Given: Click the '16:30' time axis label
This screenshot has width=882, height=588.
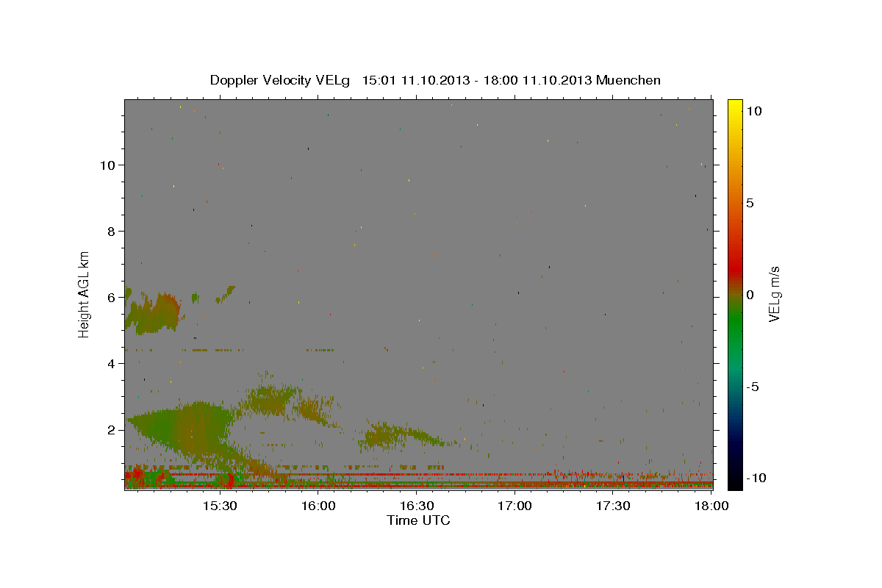Looking at the screenshot, I should [416, 506].
